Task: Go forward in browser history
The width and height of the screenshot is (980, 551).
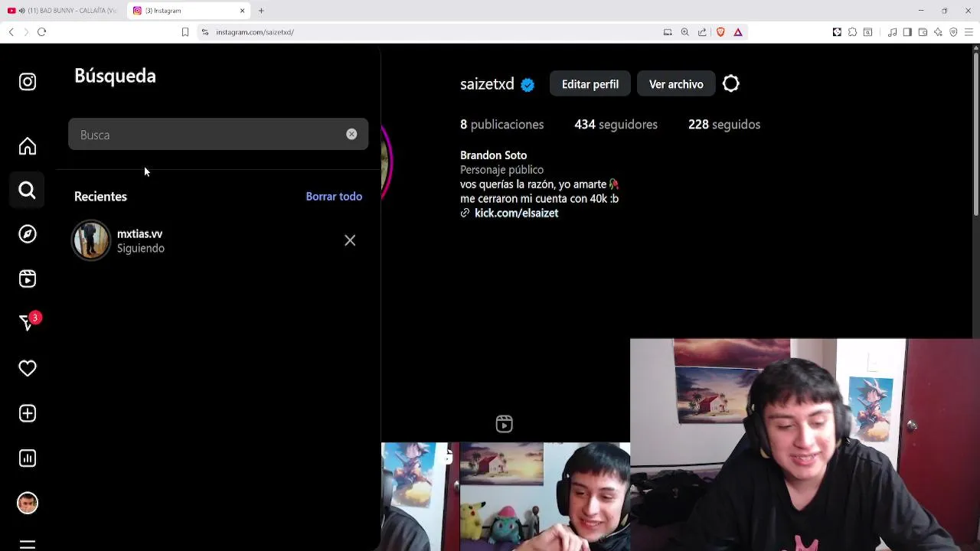Action: (26, 32)
